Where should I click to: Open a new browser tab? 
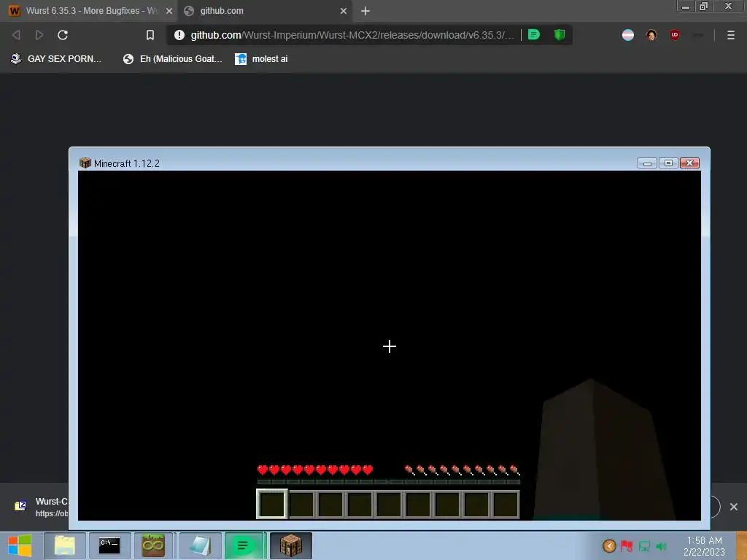pos(365,11)
